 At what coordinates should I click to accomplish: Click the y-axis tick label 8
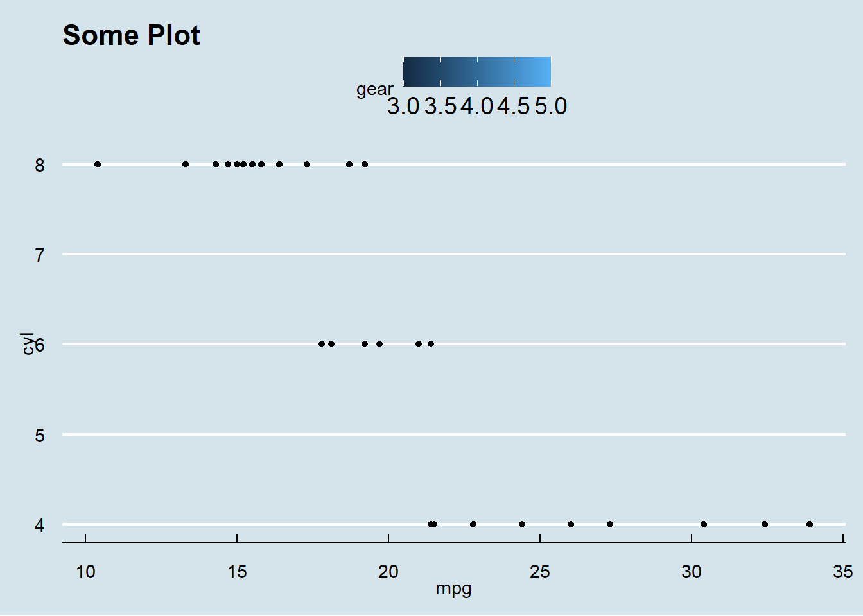[40, 166]
